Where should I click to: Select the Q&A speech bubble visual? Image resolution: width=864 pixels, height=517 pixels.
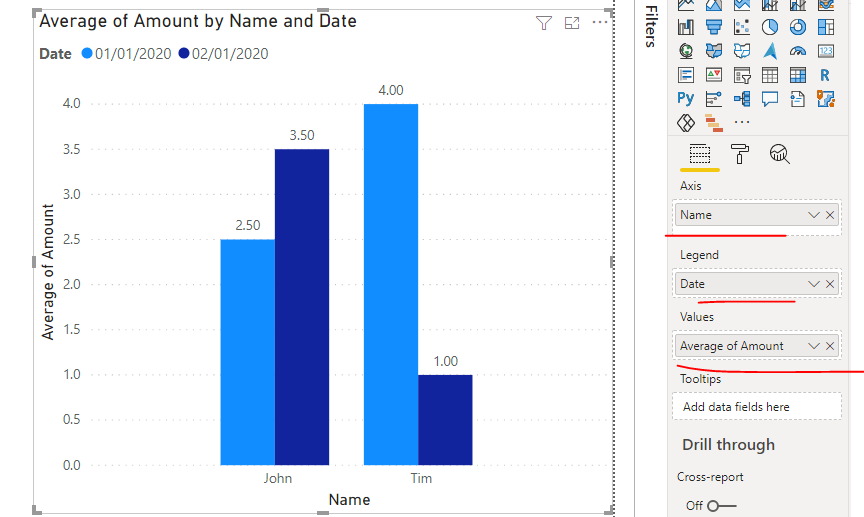[x=770, y=99]
